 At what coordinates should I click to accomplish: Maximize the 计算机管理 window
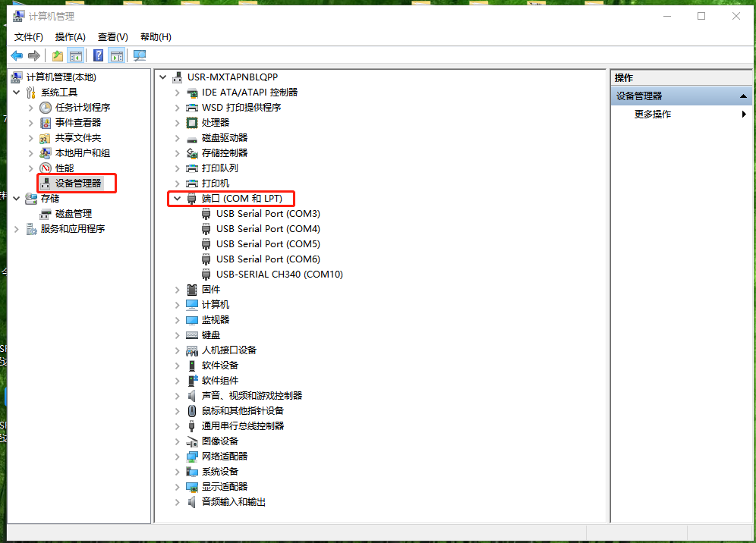[x=701, y=16]
